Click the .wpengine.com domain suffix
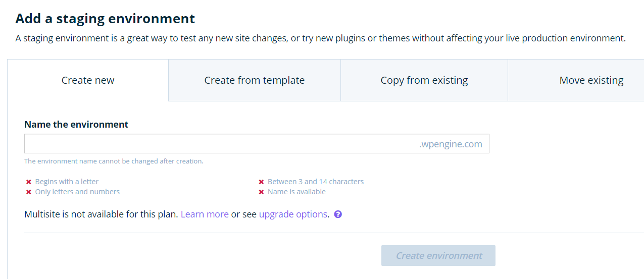Viewport: 644px width, 279px height. (451, 144)
